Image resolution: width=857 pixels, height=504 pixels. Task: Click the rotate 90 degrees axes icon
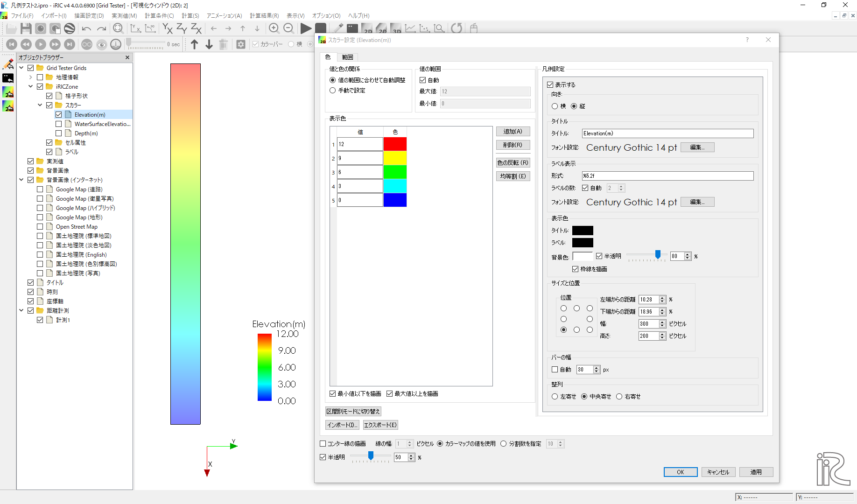pos(150,28)
